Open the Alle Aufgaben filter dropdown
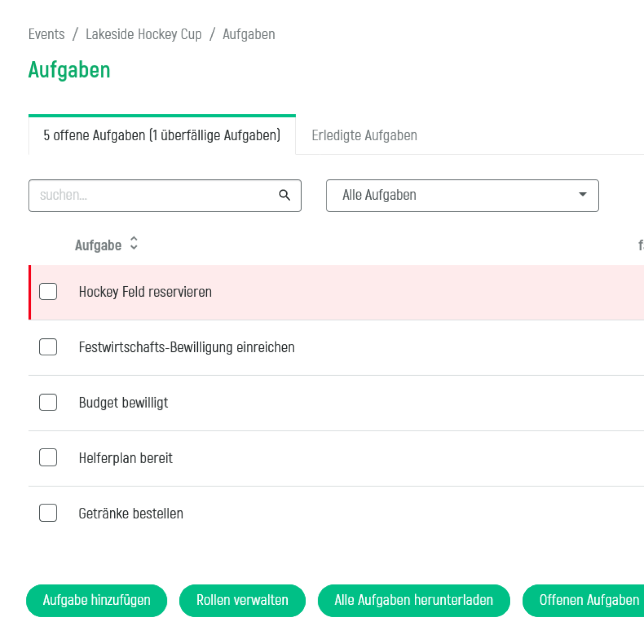Screen dimensions: 644x644 [x=462, y=195]
